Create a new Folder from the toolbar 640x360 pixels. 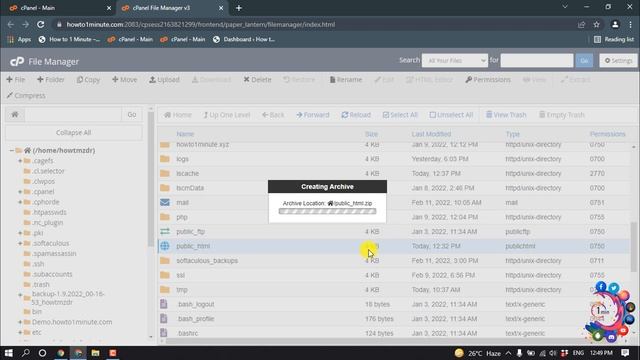click(51, 80)
